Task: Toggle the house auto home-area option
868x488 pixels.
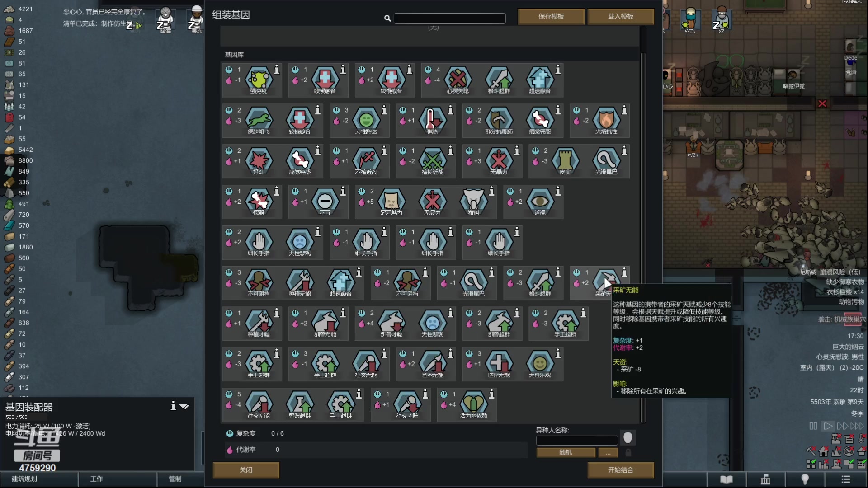Action: coord(824,451)
